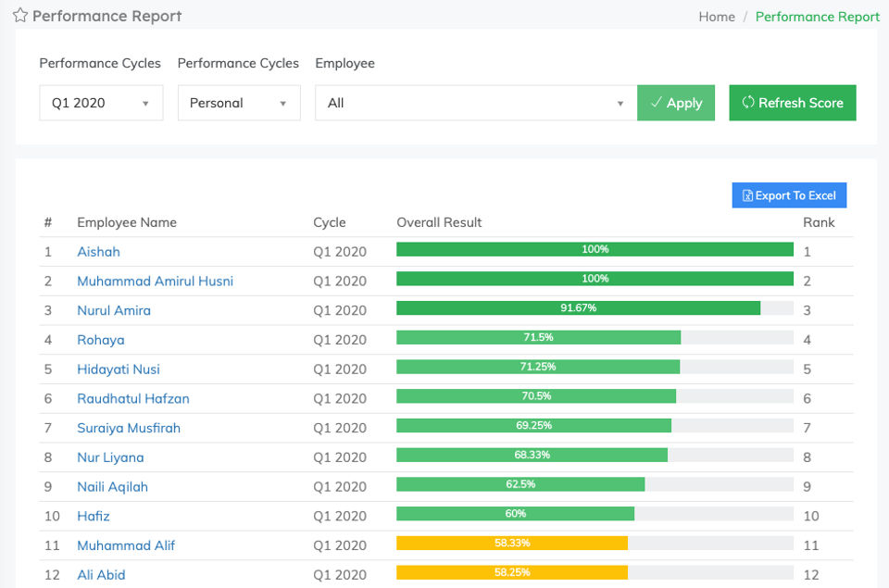Image resolution: width=889 pixels, height=588 pixels.
Task: Click the star icon beside Performance Report
Action: [x=20, y=16]
